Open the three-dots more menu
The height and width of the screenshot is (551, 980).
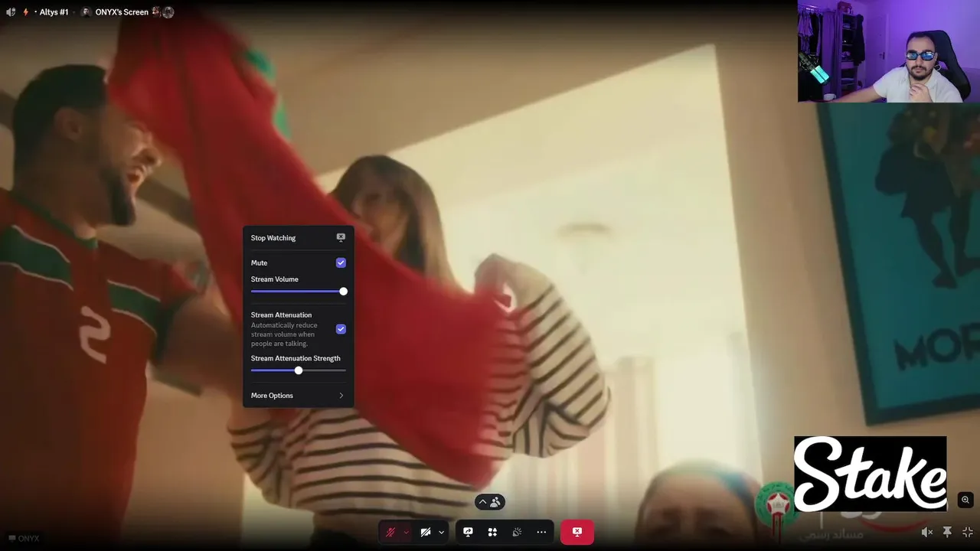tap(541, 532)
